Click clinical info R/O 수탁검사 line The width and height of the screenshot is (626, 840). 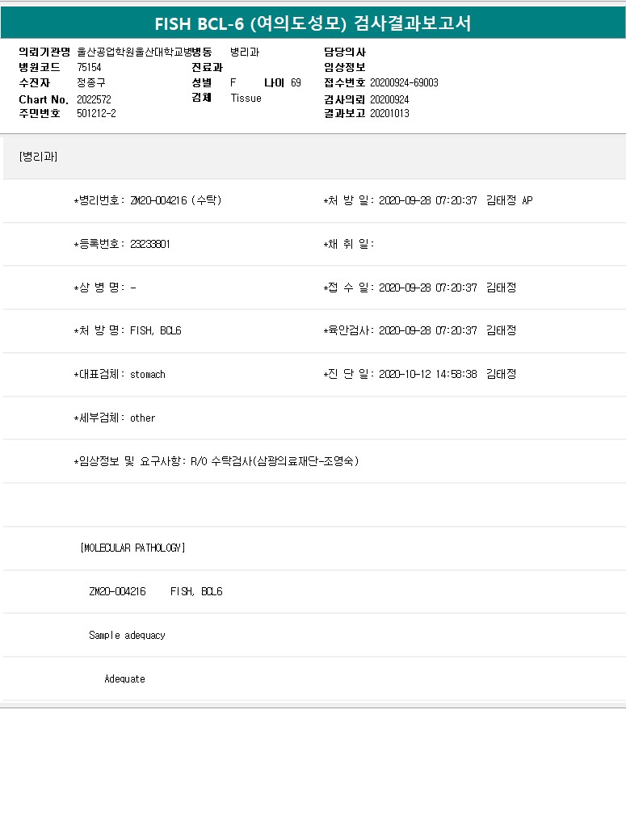216,461
